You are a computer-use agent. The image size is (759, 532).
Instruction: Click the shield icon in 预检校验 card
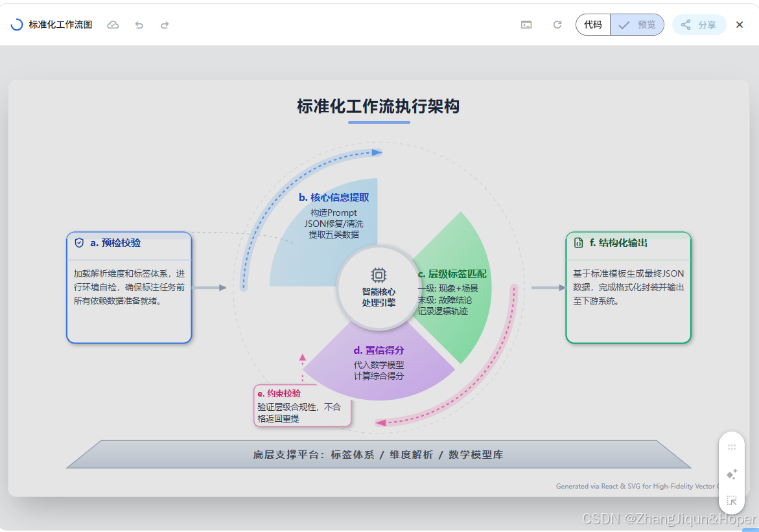tap(79, 243)
